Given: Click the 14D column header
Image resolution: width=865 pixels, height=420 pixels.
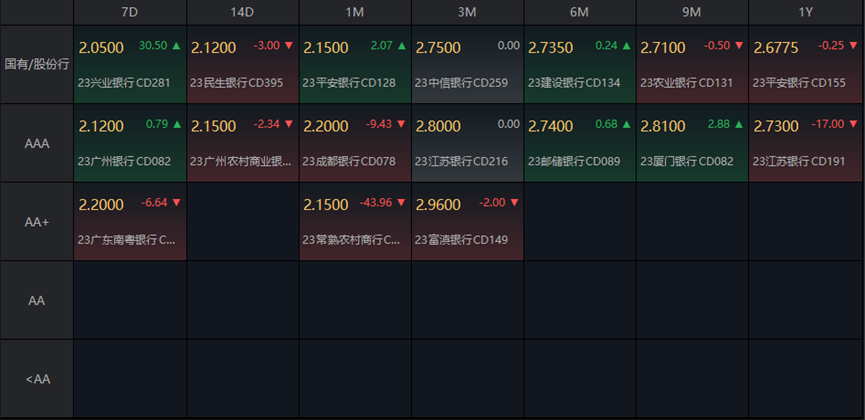Looking at the screenshot, I should point(242,12).
